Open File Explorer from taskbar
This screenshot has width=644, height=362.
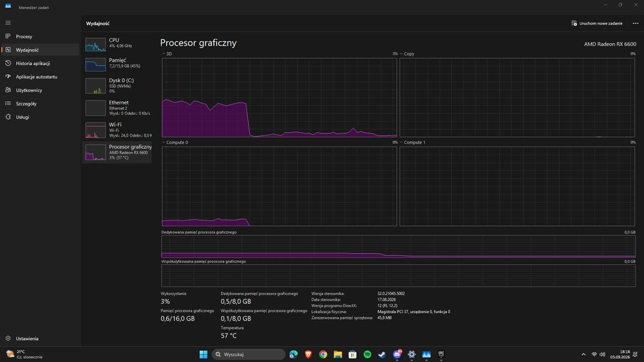(x=338, y=354)
